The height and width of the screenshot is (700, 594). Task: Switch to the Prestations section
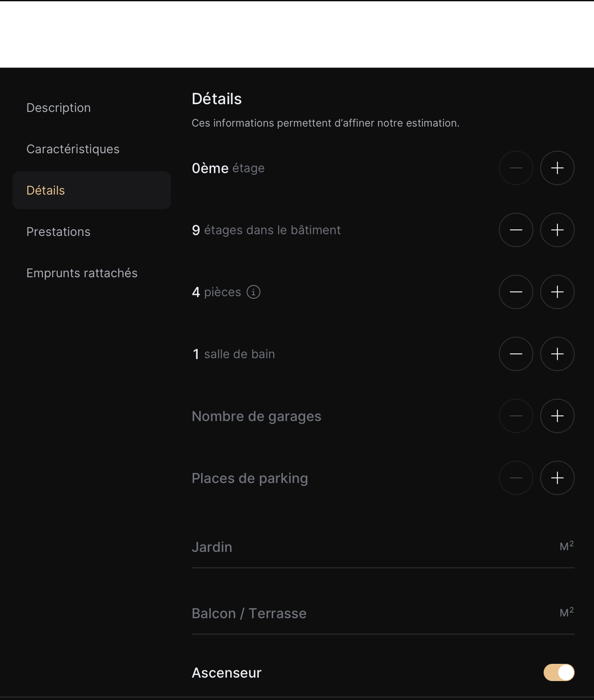tap(59, 232)
